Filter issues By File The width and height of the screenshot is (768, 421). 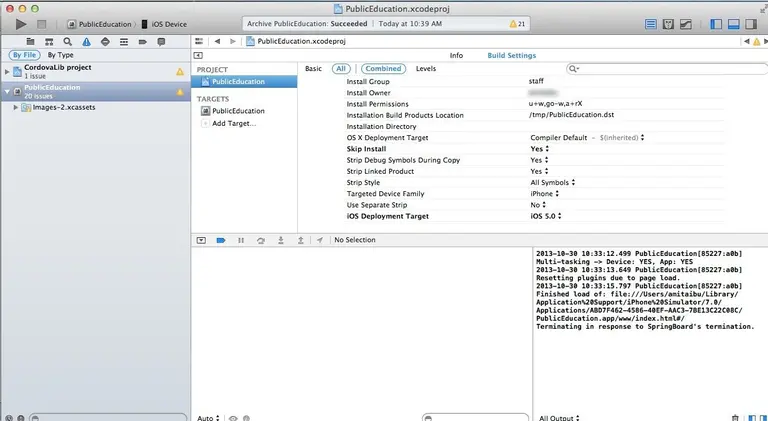(x=24, y=55)
